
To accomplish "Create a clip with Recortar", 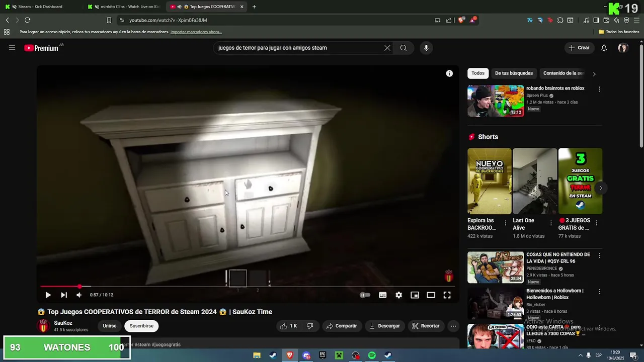I will click(426, 326).
